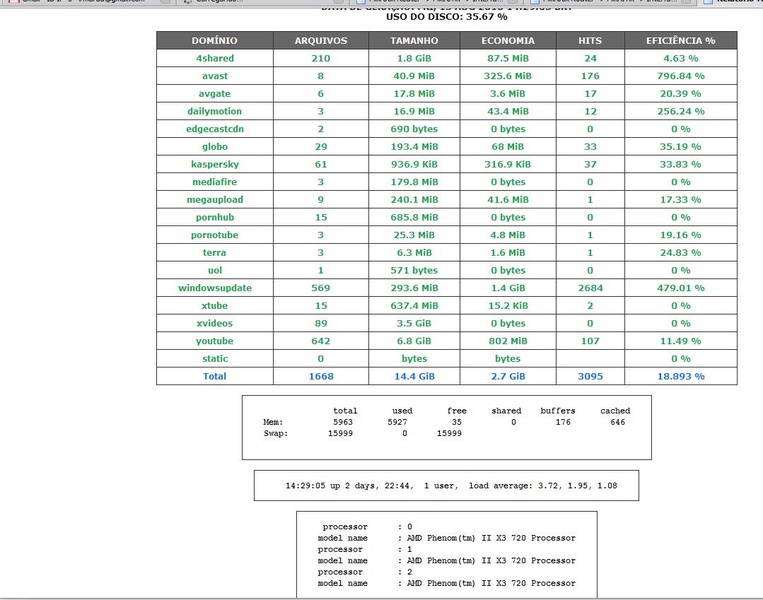Click the ECONOMIA column header

(x=508, y=40)
